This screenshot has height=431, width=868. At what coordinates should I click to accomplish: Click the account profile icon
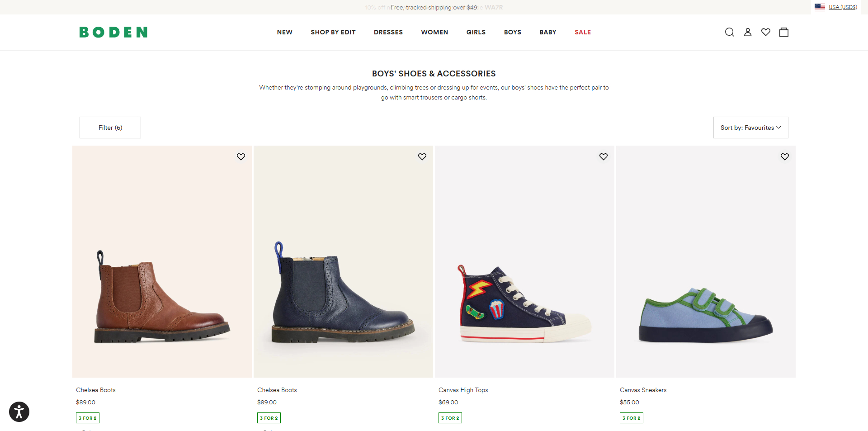(x=747, y=32)
